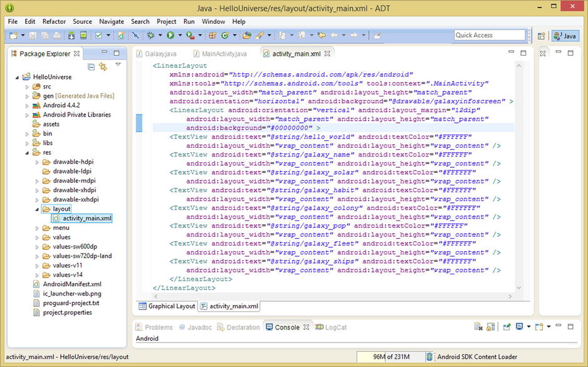Open the Refactor menu
Screen dimensions: 588x367
coord(54,21)
